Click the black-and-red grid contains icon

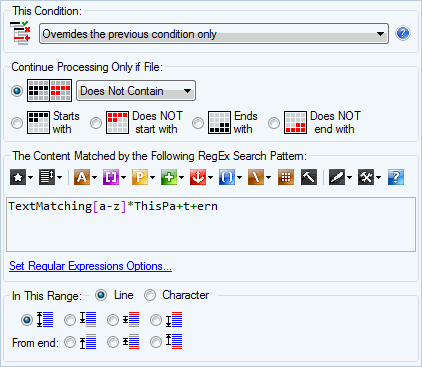coord(49,90)
